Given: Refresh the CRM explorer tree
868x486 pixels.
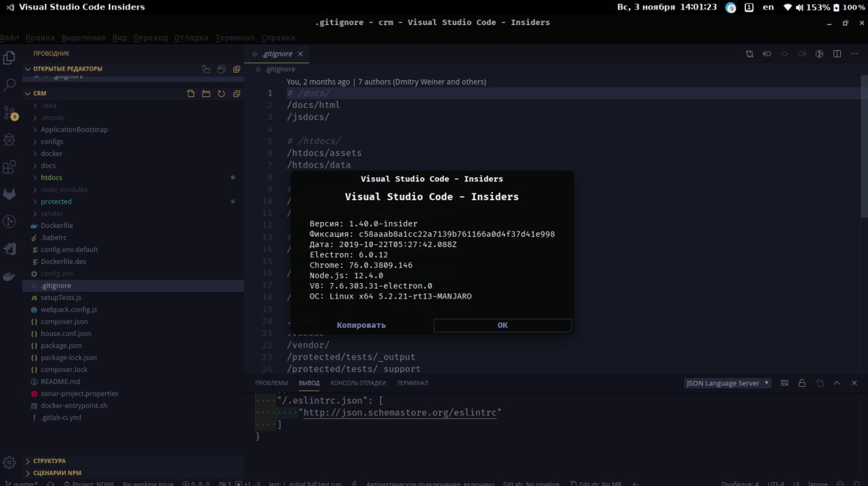Looking at the screenshot, I should tap(221, 94).
